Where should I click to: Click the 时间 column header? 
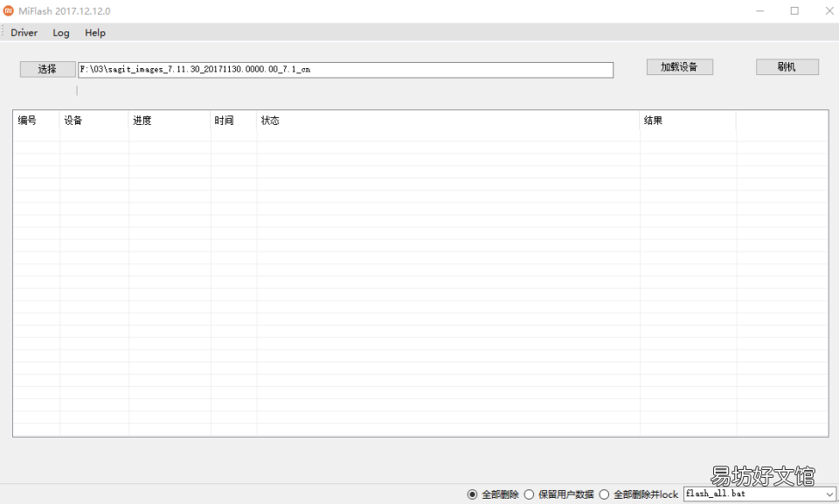(234, 121)
